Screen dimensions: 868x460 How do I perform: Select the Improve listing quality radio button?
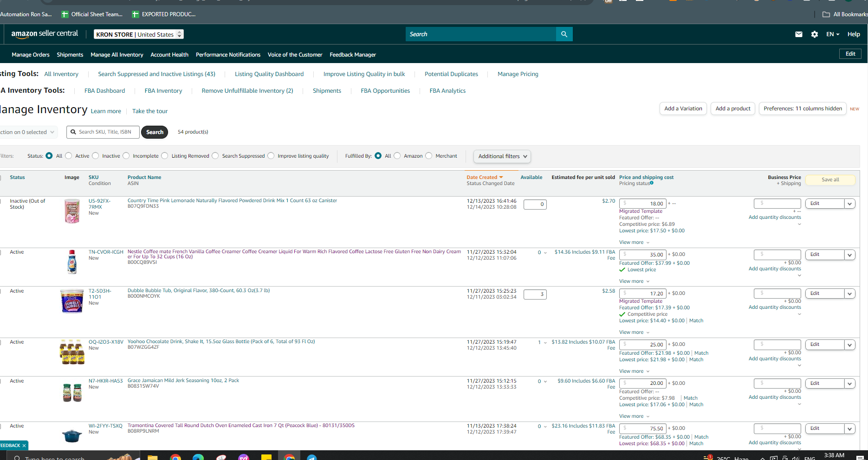(x=271, y=156)
